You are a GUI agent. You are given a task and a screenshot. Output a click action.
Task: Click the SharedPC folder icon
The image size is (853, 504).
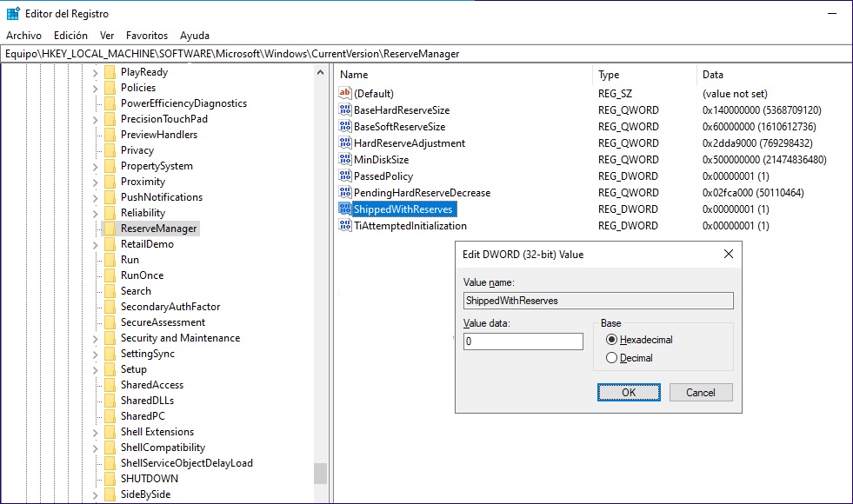[110, 416]
